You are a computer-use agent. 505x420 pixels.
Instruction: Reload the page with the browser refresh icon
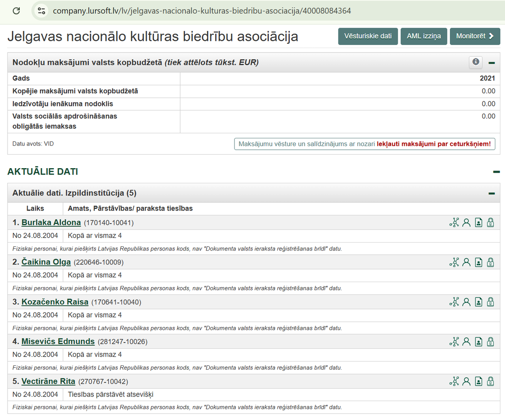tap(16, 11)
